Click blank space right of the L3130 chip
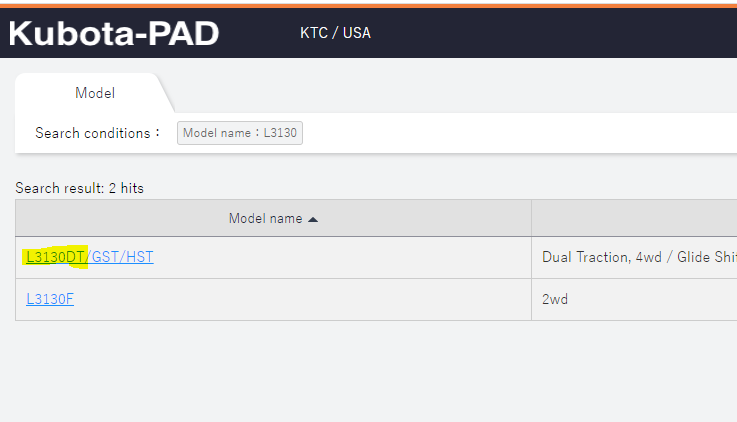Screen dimensions: 737x422 (500, 133)
